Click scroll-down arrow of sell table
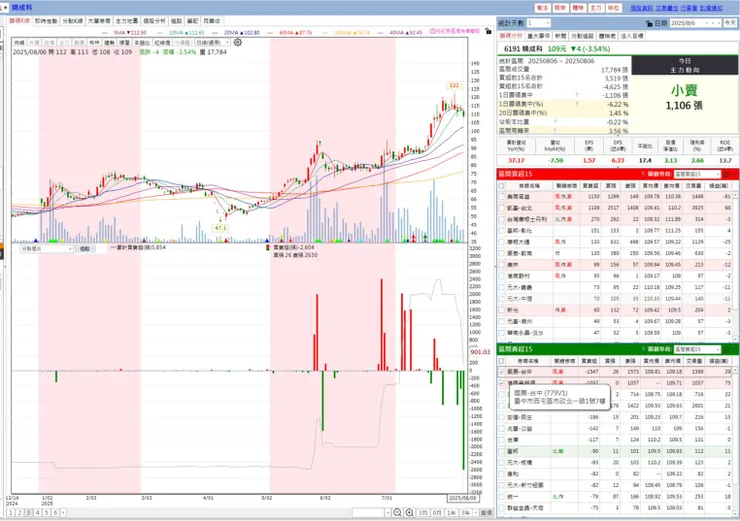Screen dimensions: 740x521 735,513
